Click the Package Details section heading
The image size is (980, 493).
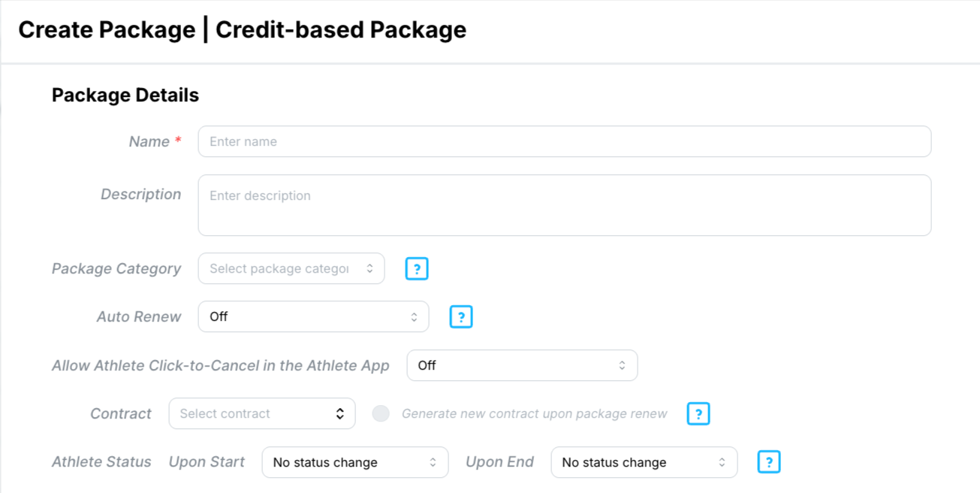(125, 95)
